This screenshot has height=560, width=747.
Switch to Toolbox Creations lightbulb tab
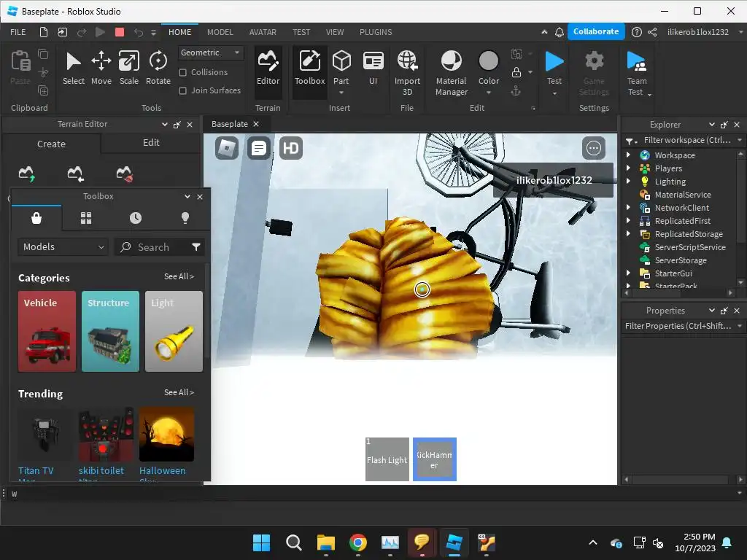(x=185, y=218)
